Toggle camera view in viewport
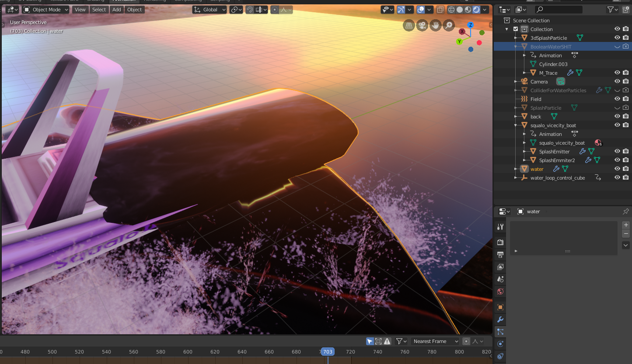This screenshot has height=364, width=632. 422,25
